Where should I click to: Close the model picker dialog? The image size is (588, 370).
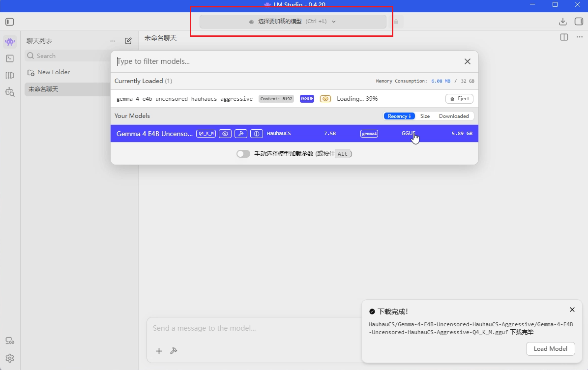(467, 61)
